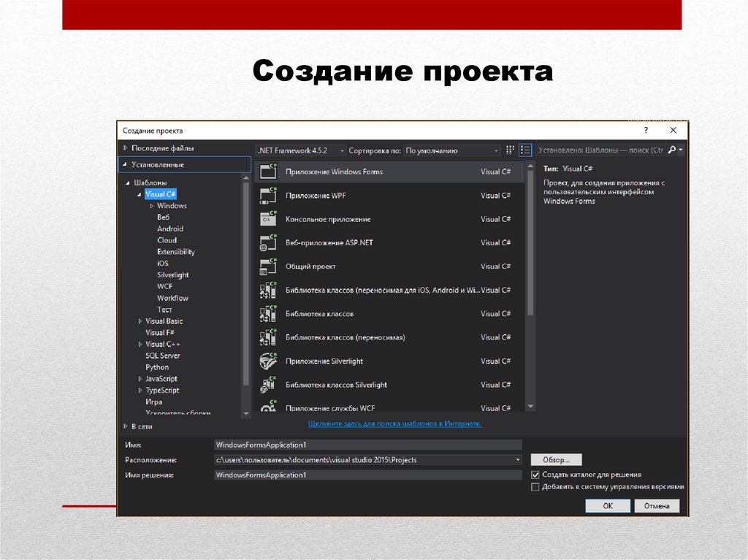Click the category tree scroll down arrow

[246, 413]
